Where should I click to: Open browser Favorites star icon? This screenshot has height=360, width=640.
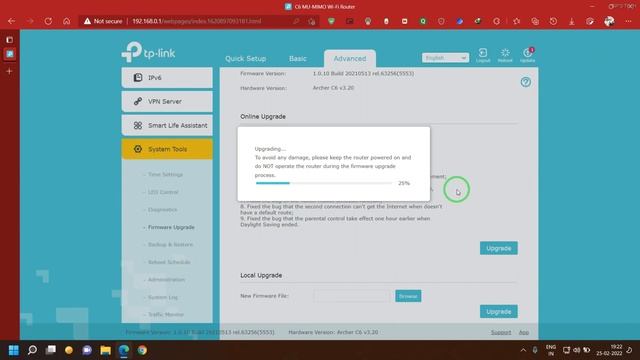[517, 21]
